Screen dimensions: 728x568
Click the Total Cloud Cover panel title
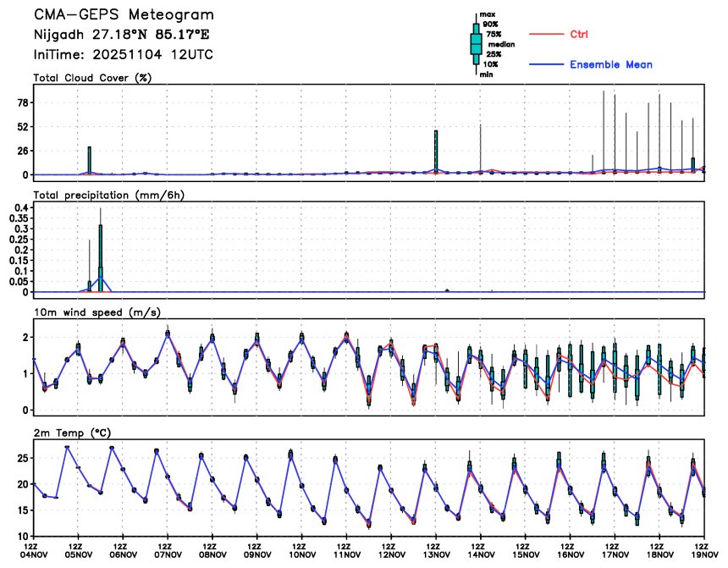click(97, 78)
